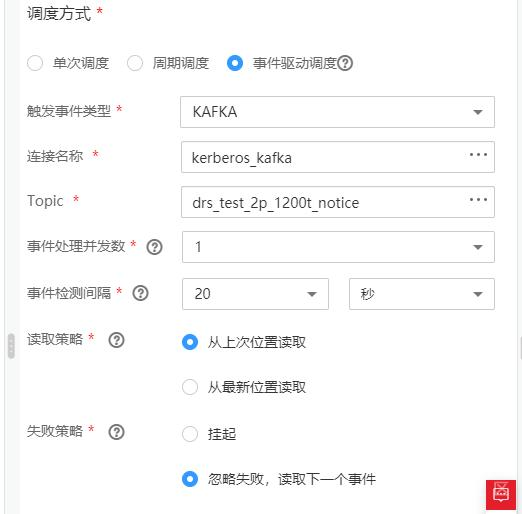Open the time unit dropdown 秒
522x514 pixels.
pyautogui.click(x=422, y=294)
